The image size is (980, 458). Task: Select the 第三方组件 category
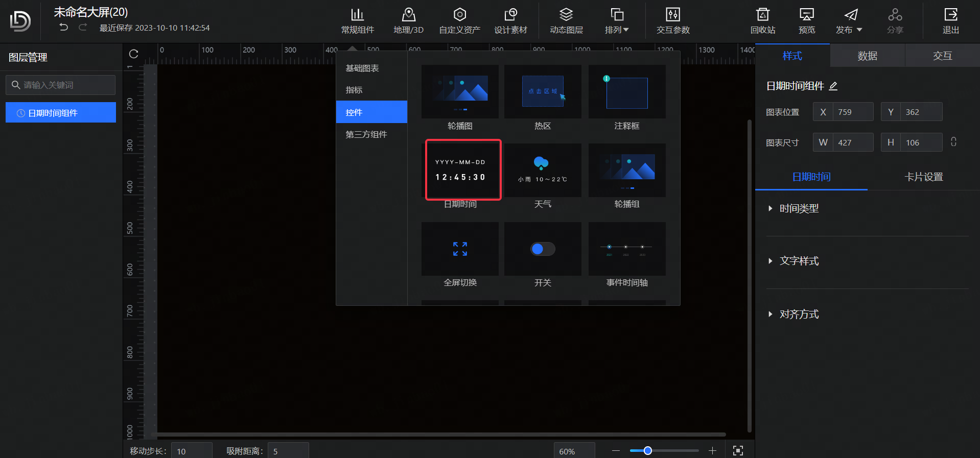[x=366, y=134]
